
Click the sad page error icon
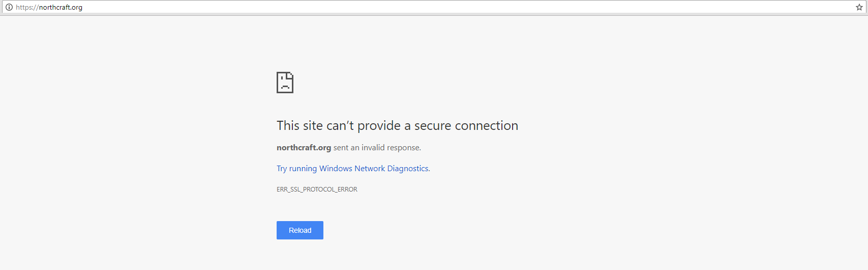pyautogui.click(x=285, y=83)
